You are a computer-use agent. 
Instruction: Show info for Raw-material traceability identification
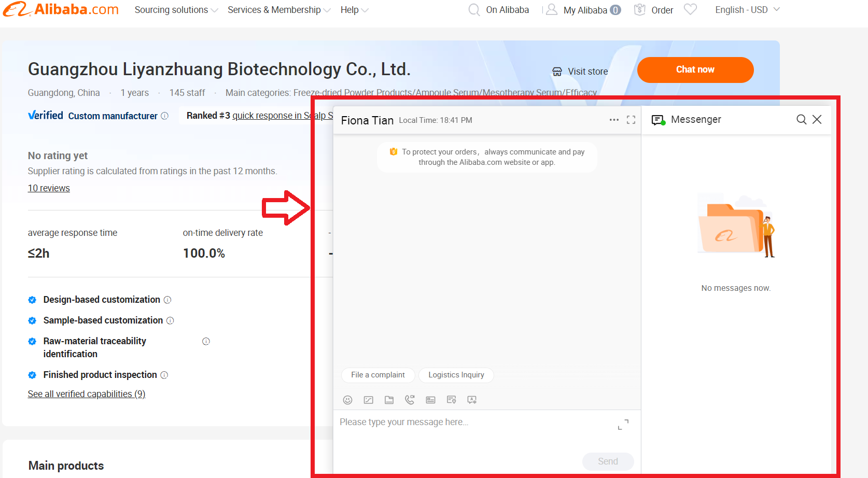pos(206,341)
